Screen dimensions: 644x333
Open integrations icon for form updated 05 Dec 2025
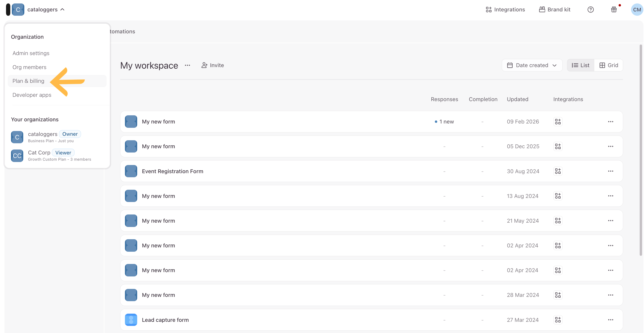click(x=558, y=146)
